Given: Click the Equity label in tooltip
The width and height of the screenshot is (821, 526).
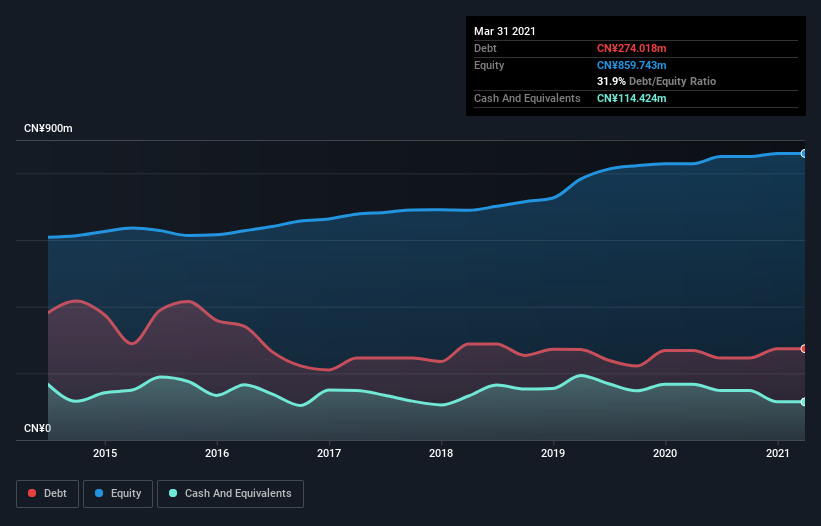Looking at the screenshot, I should point(489,65).
